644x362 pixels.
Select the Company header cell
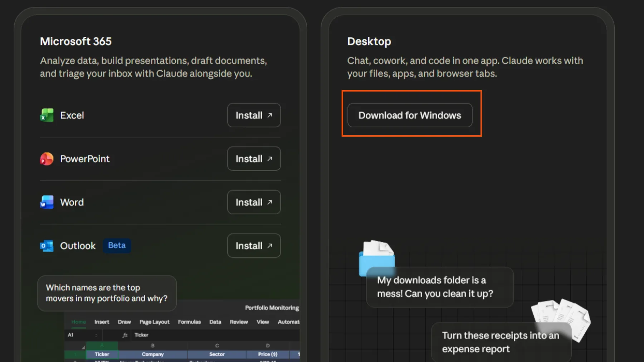[153, 354]
